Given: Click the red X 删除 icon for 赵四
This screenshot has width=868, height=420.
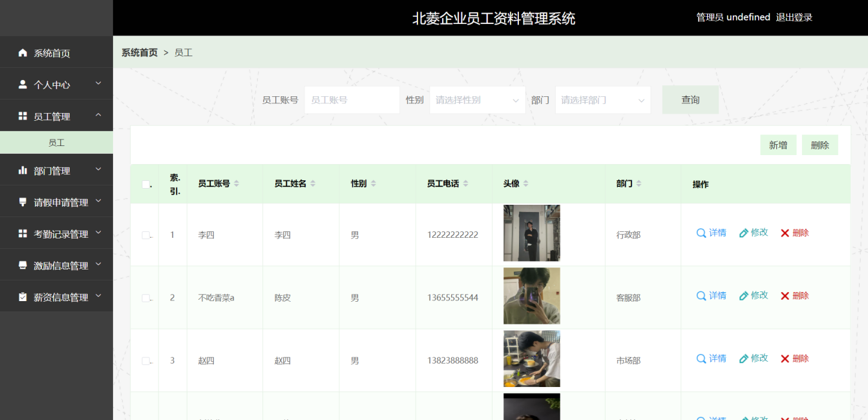Looking at the screenshot, I should pyautogui.click(x=785, y=358).
